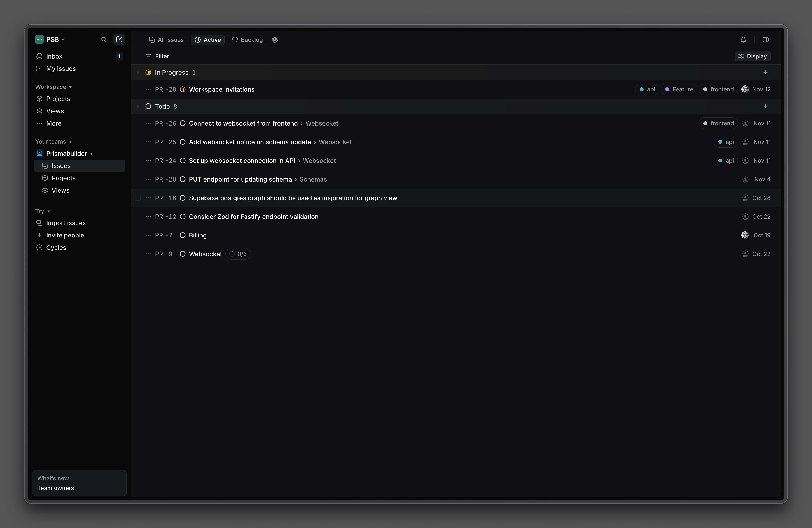Expand the Prismabuilder team arrow
The image size is (812, 528).
[91, 154]
